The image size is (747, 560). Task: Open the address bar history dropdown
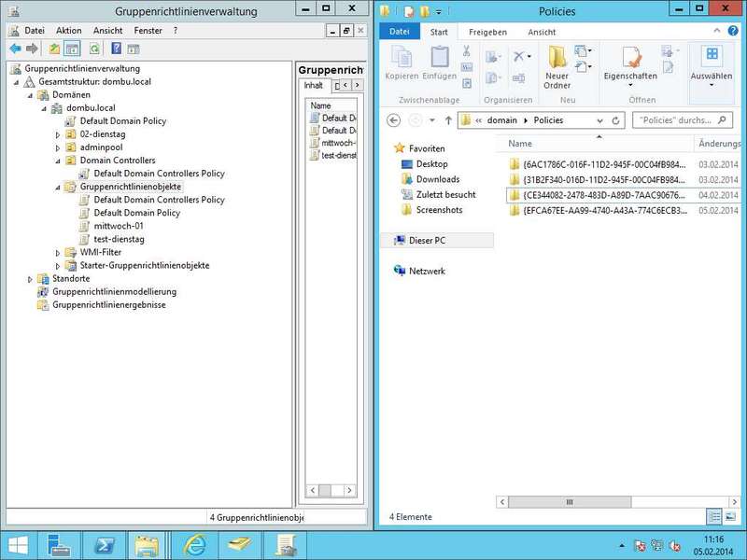coord(599,121)
